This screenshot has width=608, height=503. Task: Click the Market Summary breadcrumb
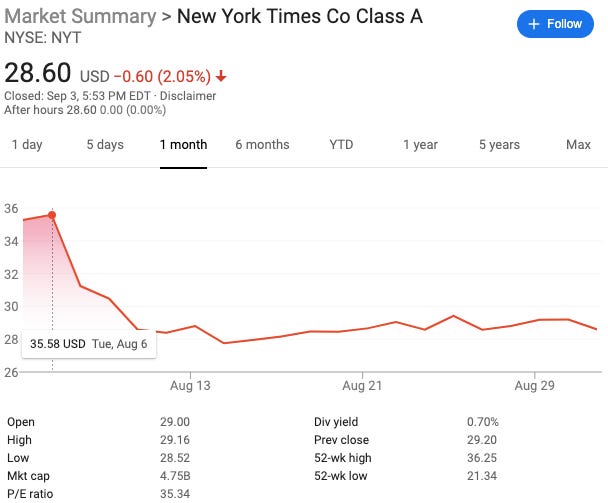tap(80, 16)
